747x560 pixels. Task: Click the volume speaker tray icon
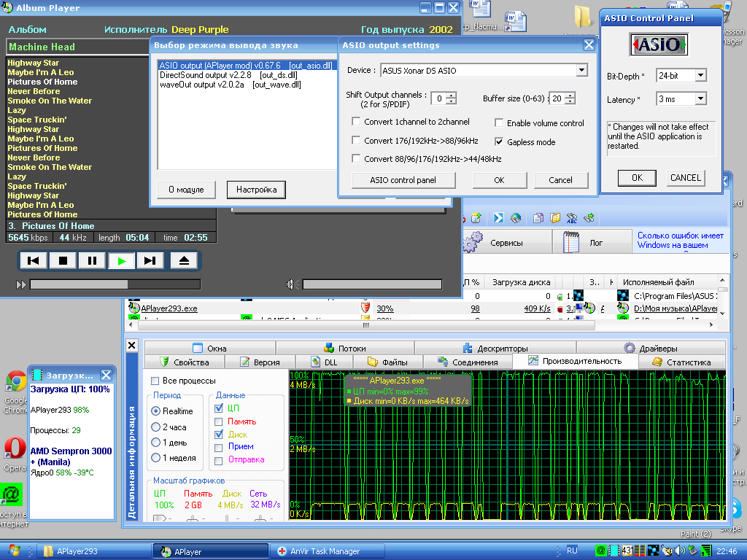(681, 551)
